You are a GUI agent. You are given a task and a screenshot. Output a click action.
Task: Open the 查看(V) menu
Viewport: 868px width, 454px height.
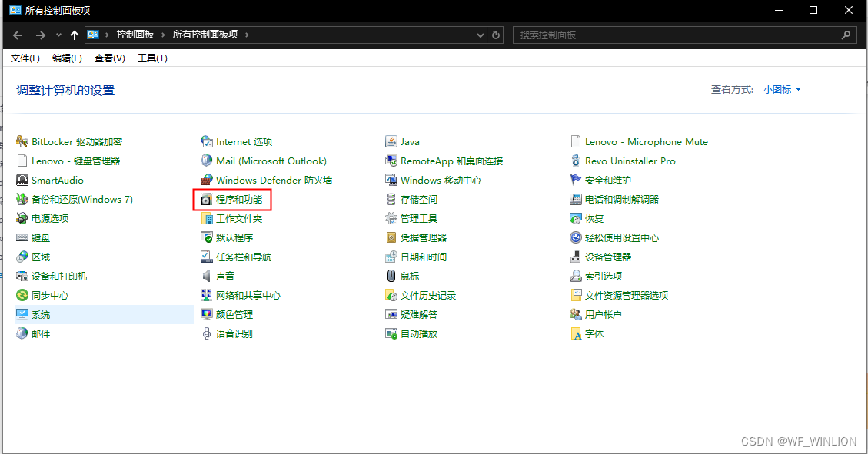[110, 58]
